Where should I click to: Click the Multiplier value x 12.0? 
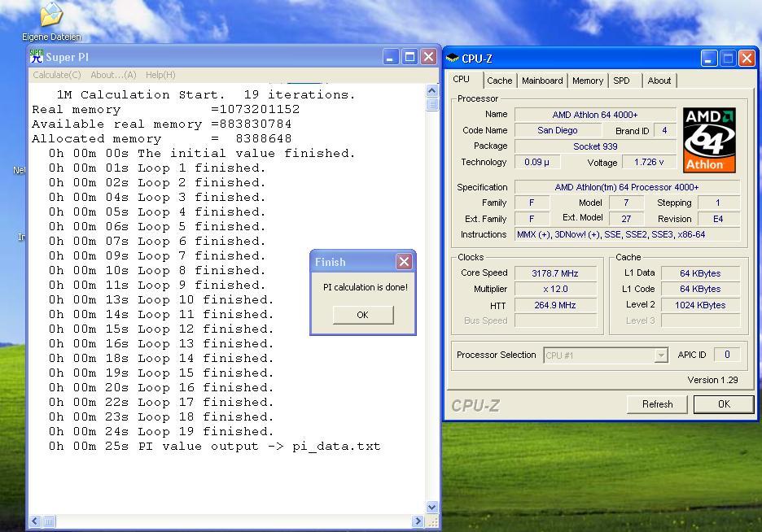coord(555,289)
